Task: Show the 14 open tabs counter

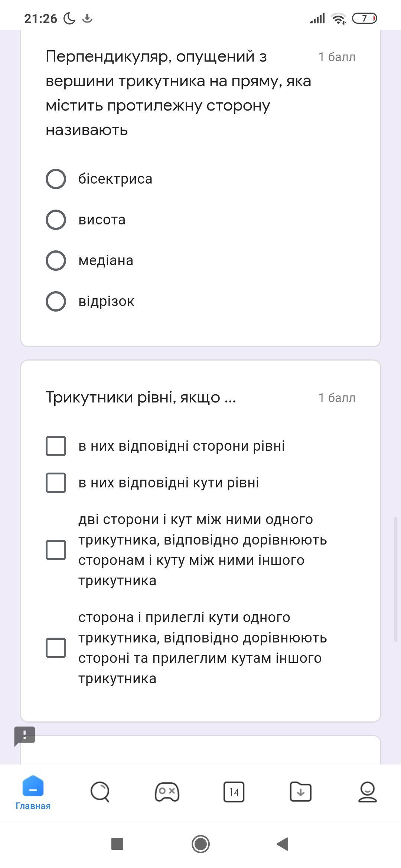Action: pyautogui.click(x=234, y=792)
